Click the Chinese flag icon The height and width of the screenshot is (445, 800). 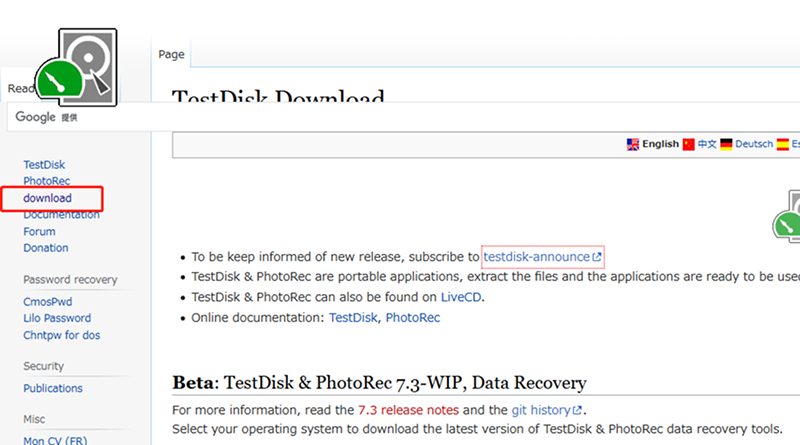click(689, 144)
